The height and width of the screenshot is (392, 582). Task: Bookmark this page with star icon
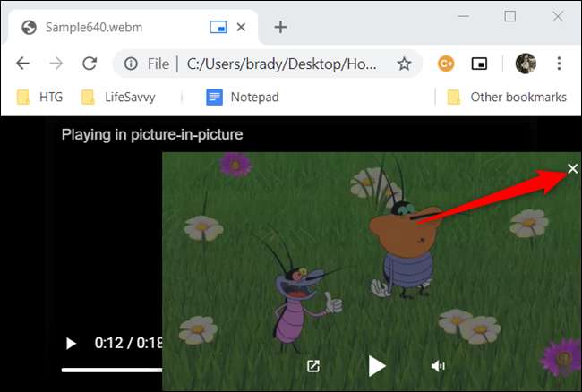click(404, 64)
